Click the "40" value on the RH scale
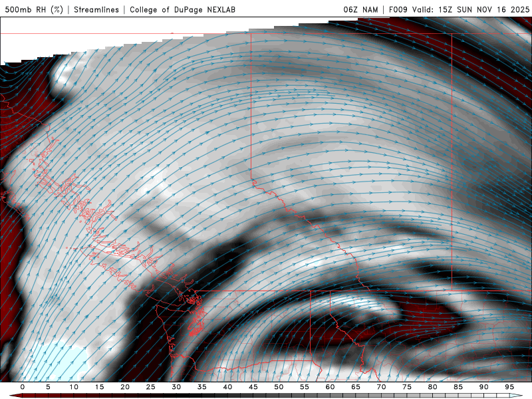532x399 pixels. tap(227, 387)
